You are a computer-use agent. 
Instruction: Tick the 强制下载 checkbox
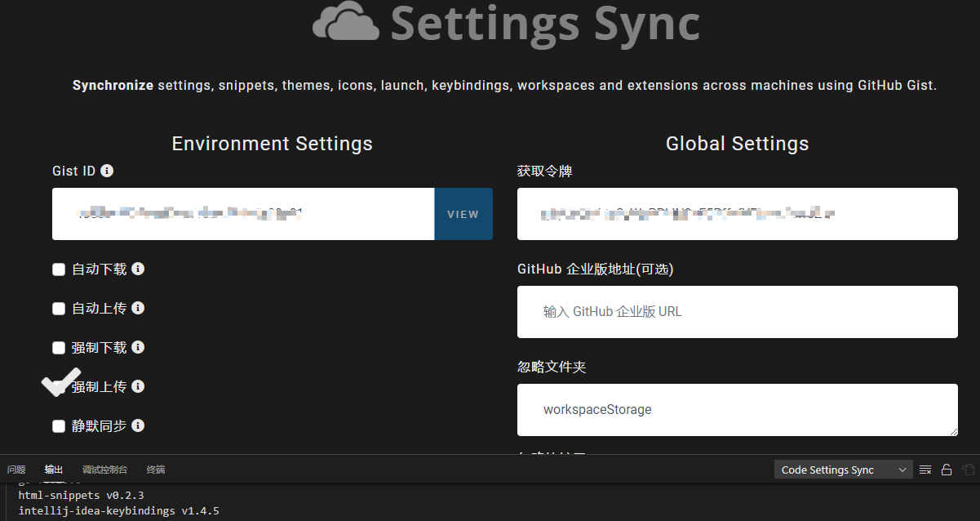click(x=59, y=348)
